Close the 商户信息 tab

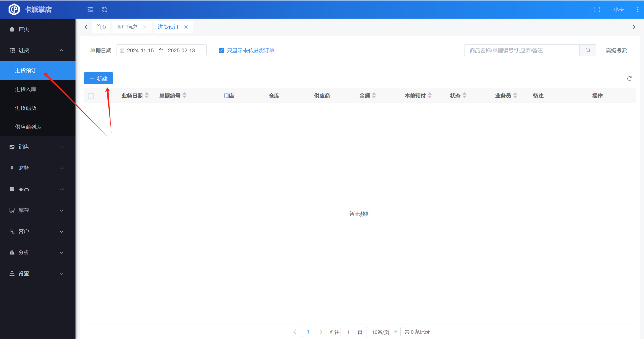click(x=145, y=27)
